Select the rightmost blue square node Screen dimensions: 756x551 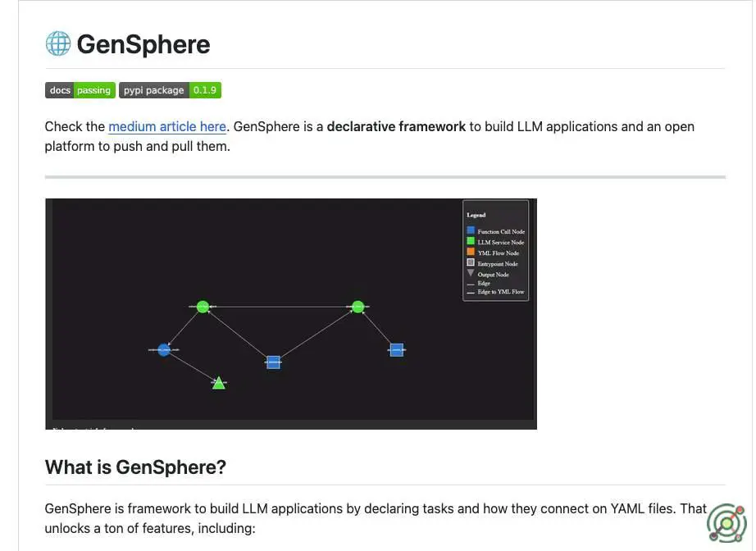tap(397, 350)
